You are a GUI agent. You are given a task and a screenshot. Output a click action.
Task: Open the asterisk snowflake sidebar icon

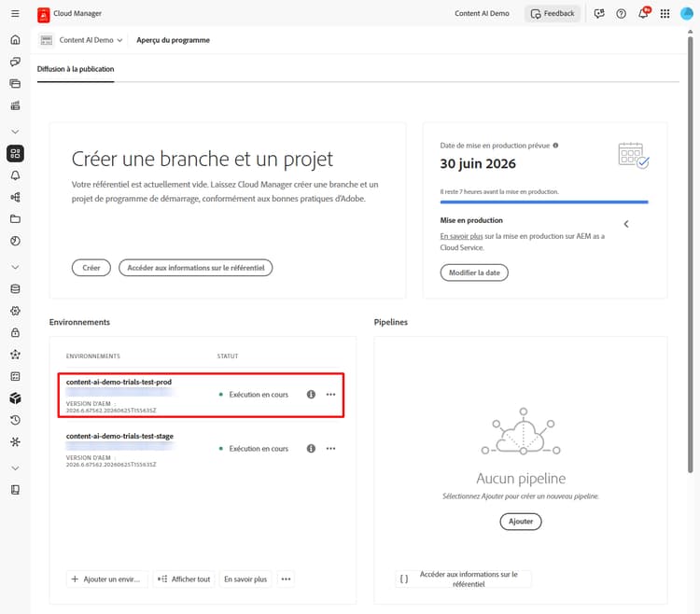(15, 441)
